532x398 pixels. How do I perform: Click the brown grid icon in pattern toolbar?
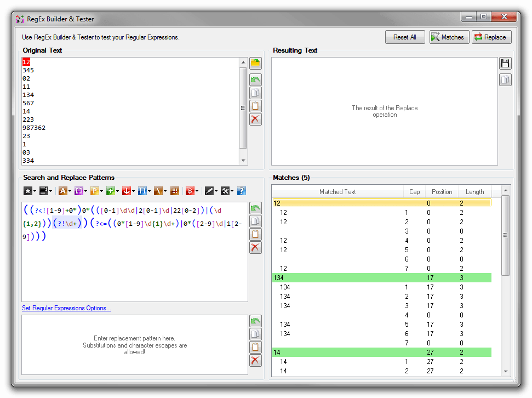click(x=175, y=191)
